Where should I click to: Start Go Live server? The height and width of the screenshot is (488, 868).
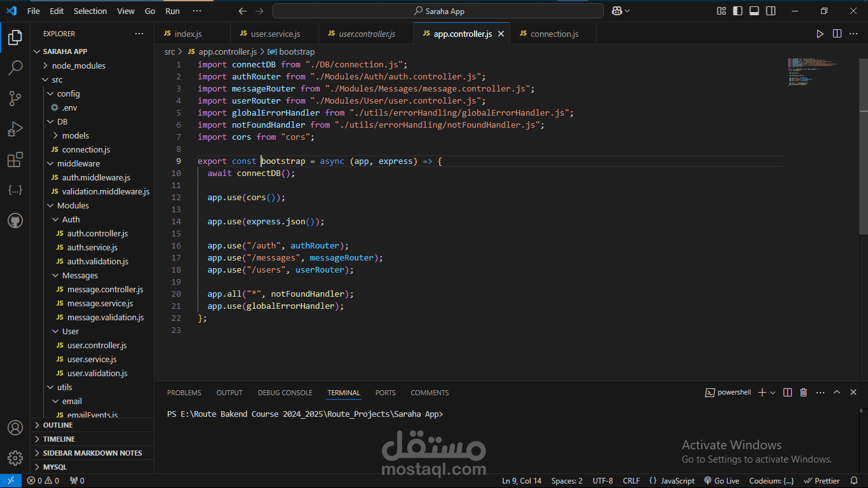(722, 481)
